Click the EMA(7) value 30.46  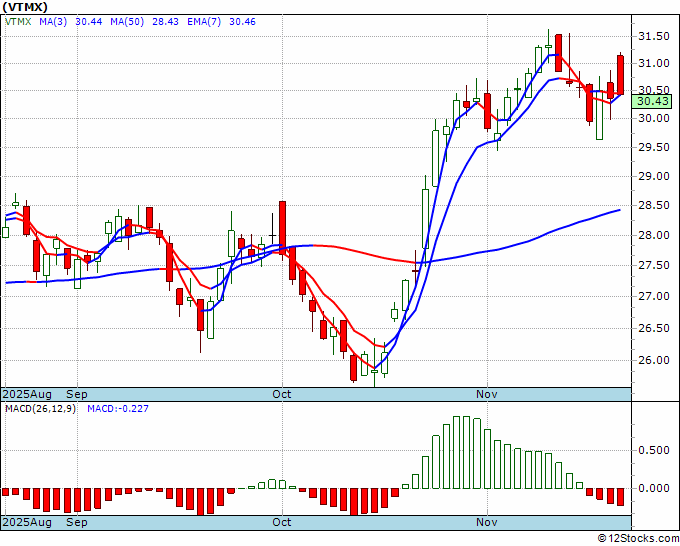pyautogui.click(x=242, y=22)
